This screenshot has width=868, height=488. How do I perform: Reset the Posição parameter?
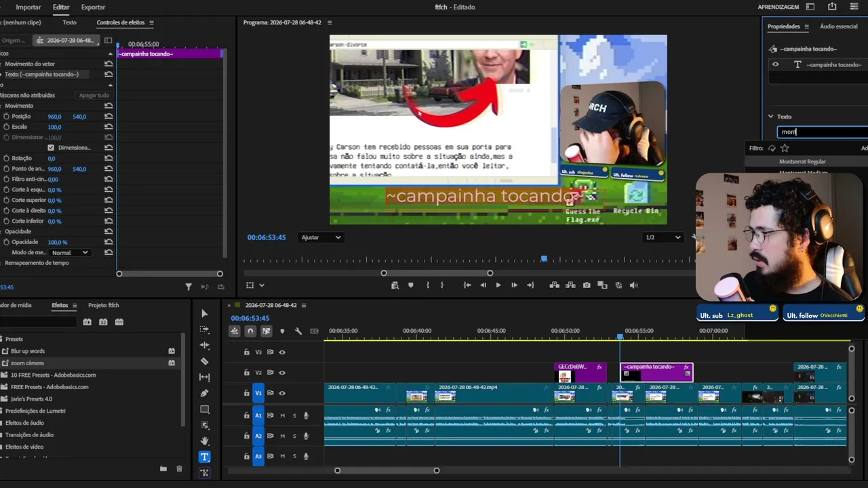(x=108, y=117)
